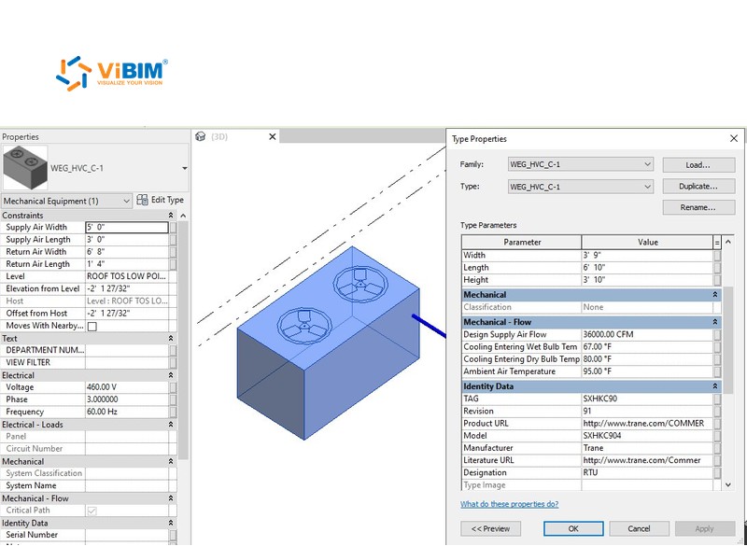This screenshot has height=560, width=747.
Task: Edit the Supply Air Width value field
Action: (x=127, y=227)
